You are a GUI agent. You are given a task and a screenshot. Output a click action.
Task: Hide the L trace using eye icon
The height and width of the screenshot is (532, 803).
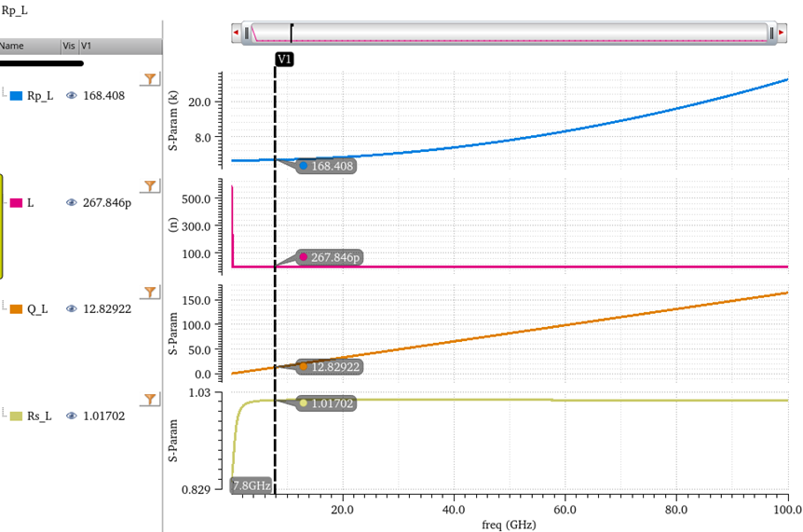72,202
